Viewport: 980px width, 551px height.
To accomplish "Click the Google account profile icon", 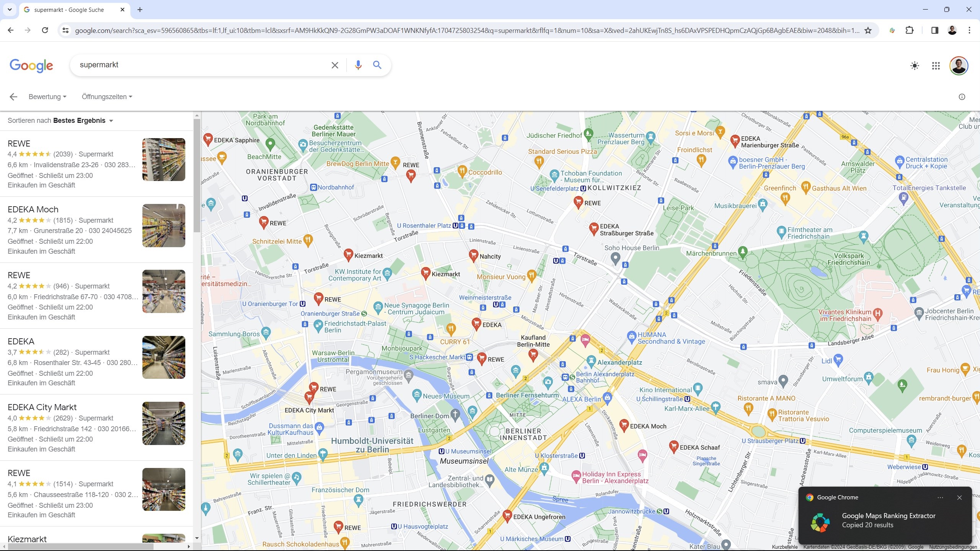I will pyautogui.click(x=959, y=65).
